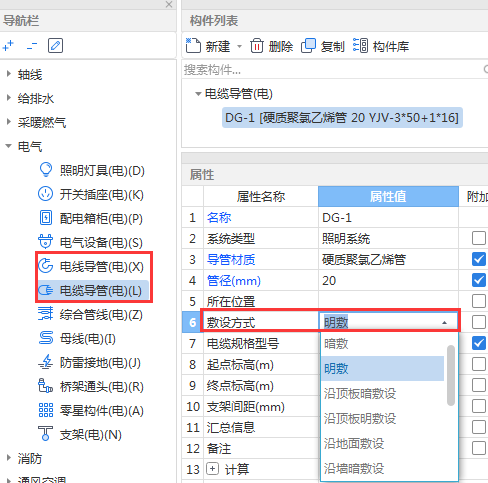This screenshot has width=488, height=483.
Task: Uncheck the 电缆规格型号 row checkbox
Action: coord(479,343)
